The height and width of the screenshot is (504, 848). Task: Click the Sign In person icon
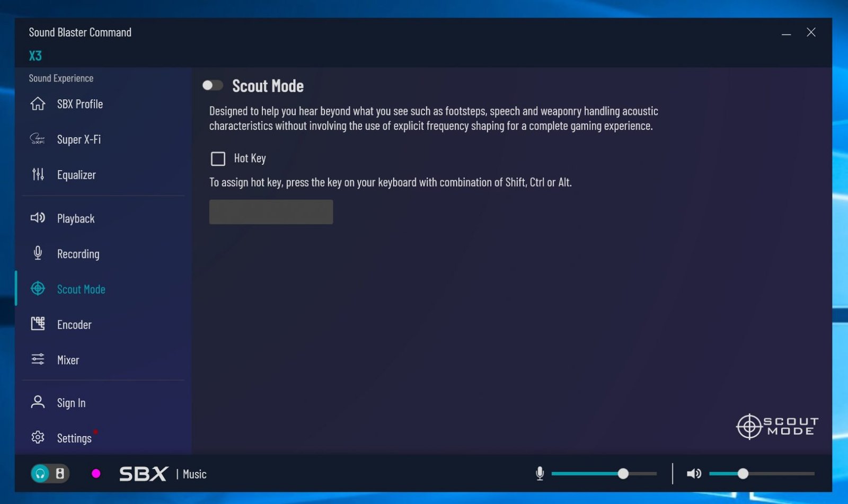[x=38, y=402]
